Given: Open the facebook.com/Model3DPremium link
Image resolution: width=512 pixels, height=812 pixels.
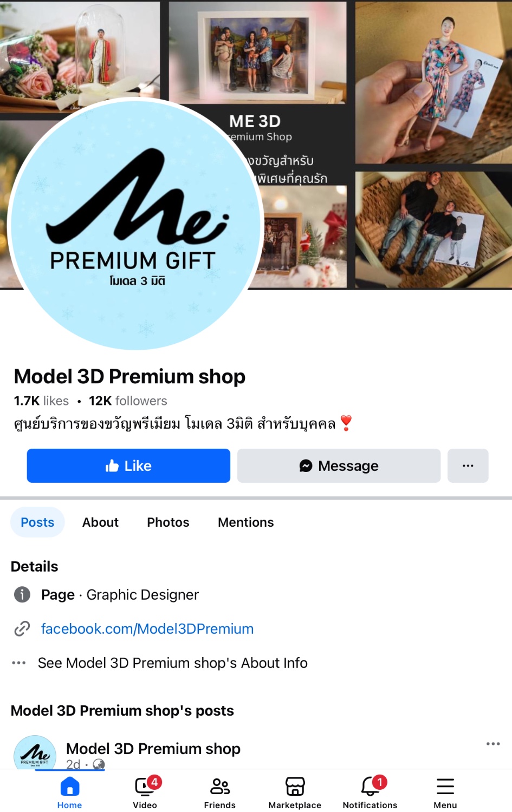Looking at the screenshot, I should coord(147,628).
